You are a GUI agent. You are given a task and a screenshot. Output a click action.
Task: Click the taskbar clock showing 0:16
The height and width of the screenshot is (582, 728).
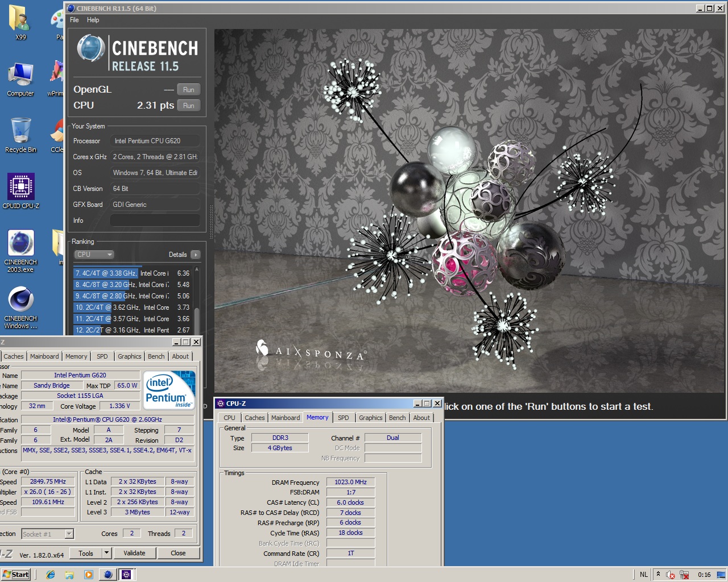tap(704, 575)
